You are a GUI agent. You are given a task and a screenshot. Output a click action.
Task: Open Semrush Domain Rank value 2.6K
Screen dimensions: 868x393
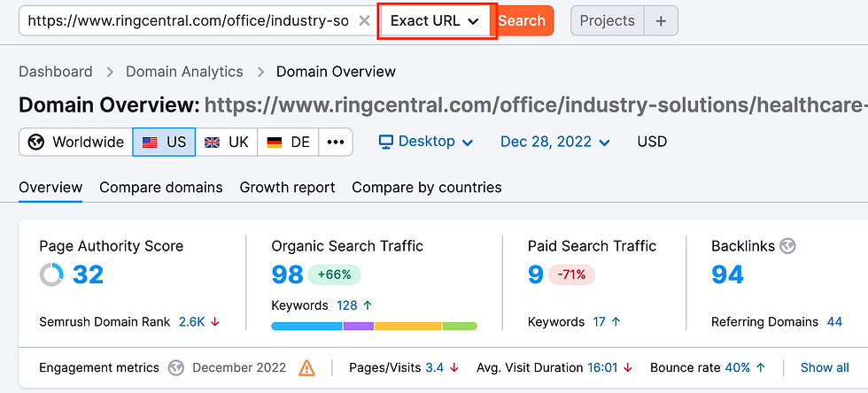tap(192, 322)
